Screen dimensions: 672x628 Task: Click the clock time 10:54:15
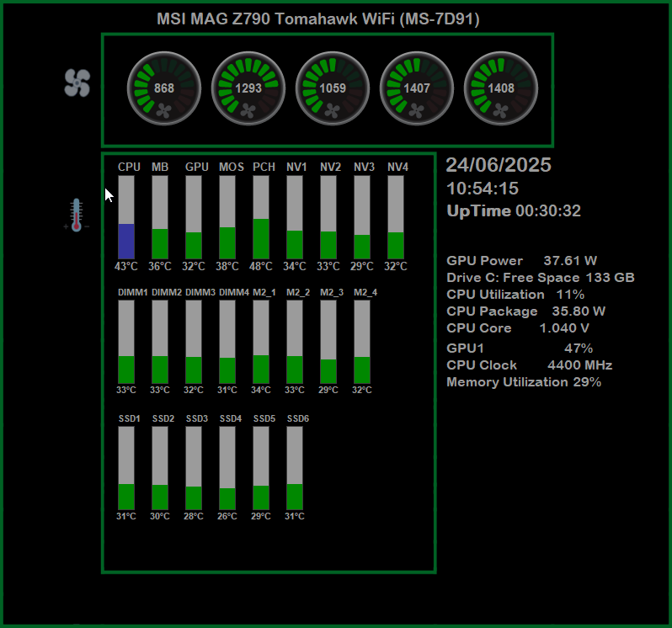click(x=483, y=189)
